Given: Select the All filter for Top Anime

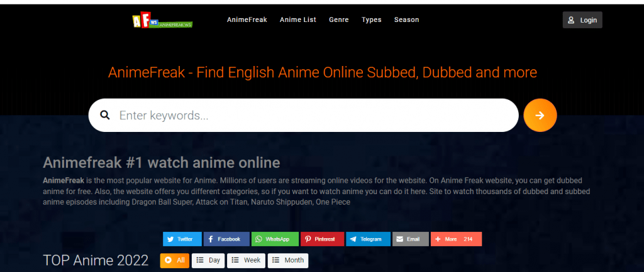Looking at the screenshot, I should (x=175, y=260).
